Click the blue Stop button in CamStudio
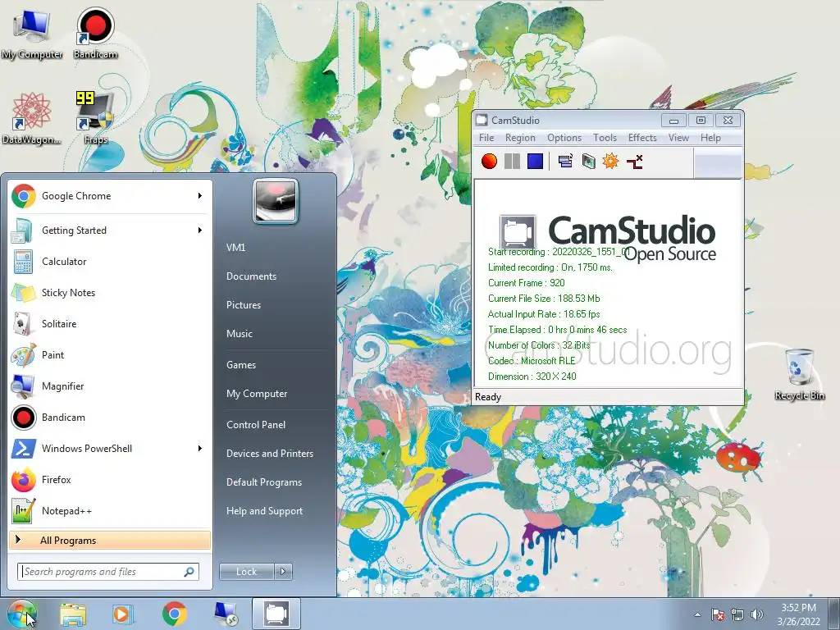Image resolution: width=840 pixels, height=630 pixels. 535,162
